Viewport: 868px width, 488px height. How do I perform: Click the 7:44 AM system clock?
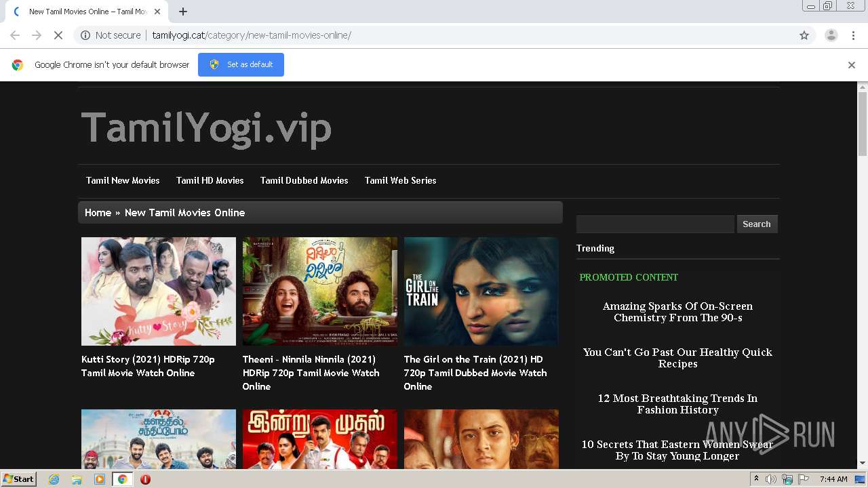point(833,479)
